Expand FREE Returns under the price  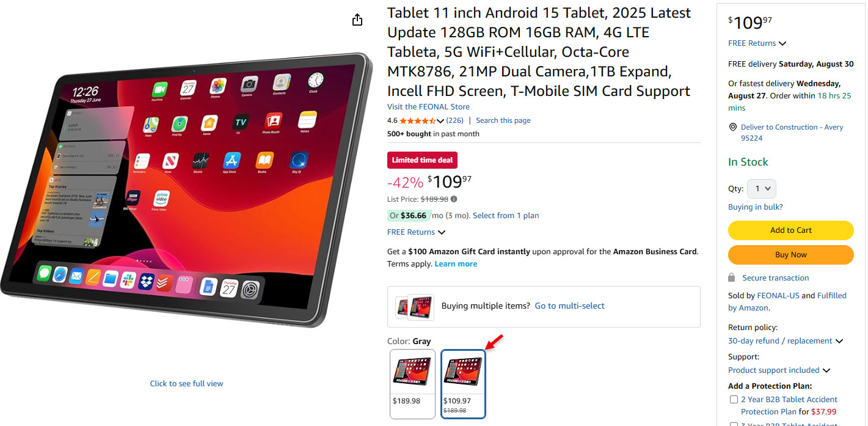(416, 232)
